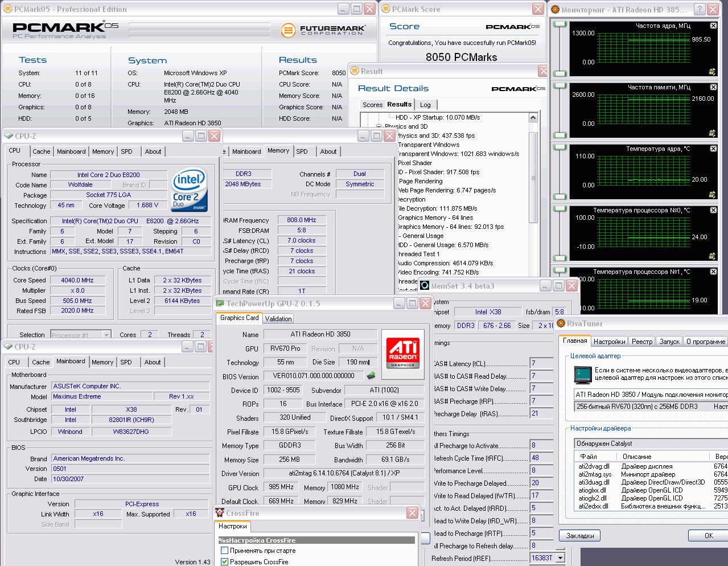Open the Запуск tab in RivaTuner

click(669, 342)
